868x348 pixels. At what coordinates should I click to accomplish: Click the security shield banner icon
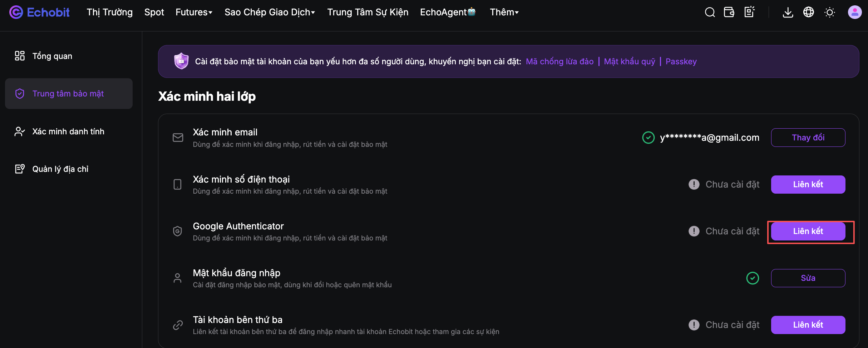pos(181,61)
